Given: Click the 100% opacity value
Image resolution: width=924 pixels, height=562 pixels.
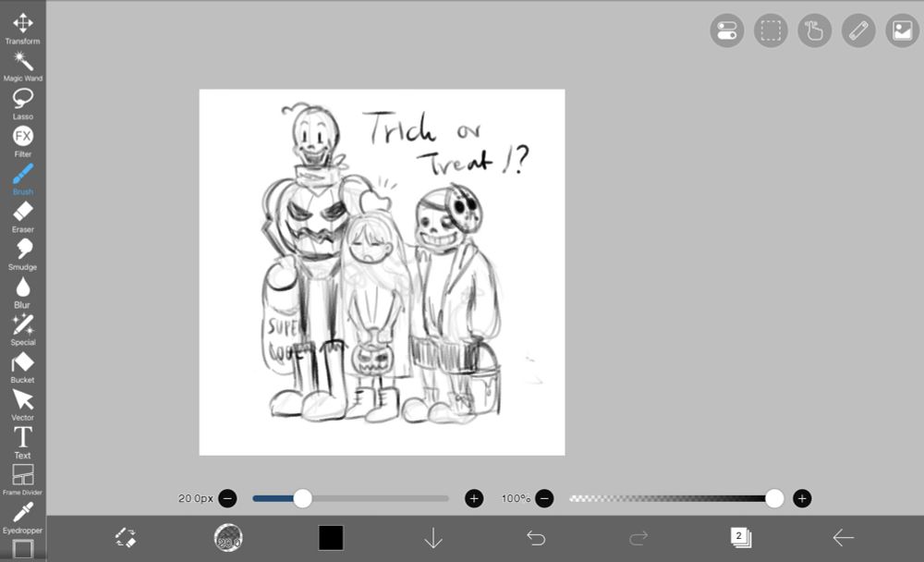Looking at the screenshot, I should click(x=516, y=498).
